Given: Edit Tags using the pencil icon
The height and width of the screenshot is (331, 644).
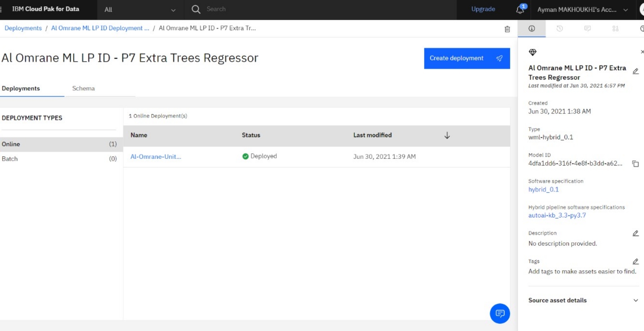Looking at the screenshot, I should coord(635,261).
